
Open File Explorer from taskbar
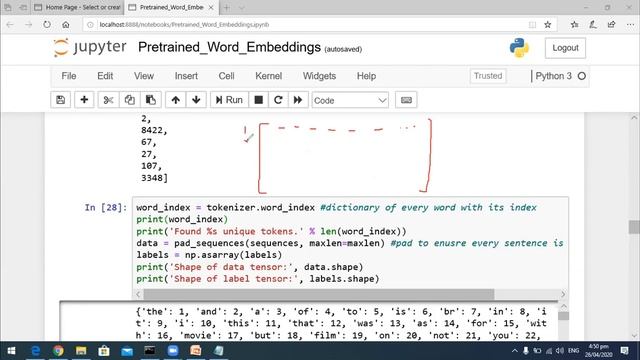pyautogui.click(x=81, y=351)
